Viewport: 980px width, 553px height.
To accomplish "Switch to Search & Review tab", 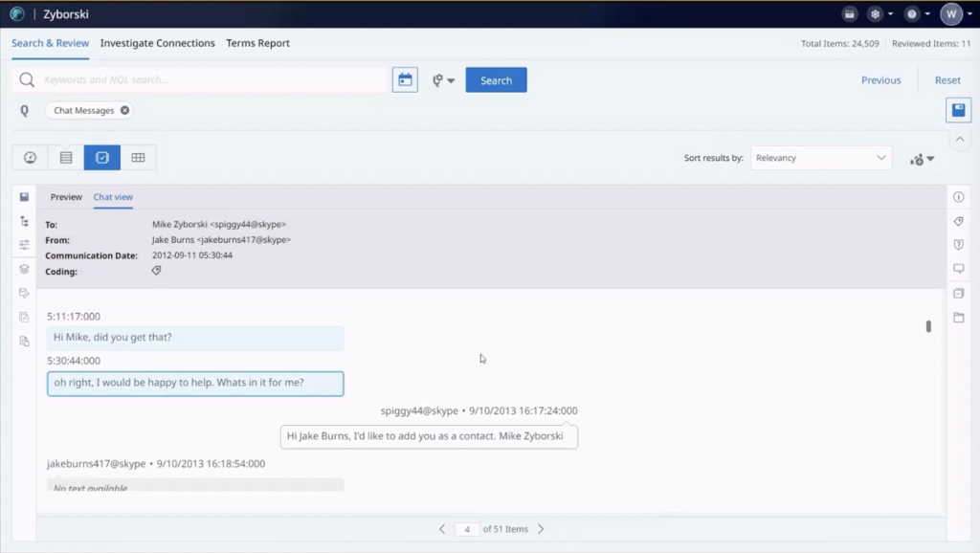I will click(x=50, y=43).
